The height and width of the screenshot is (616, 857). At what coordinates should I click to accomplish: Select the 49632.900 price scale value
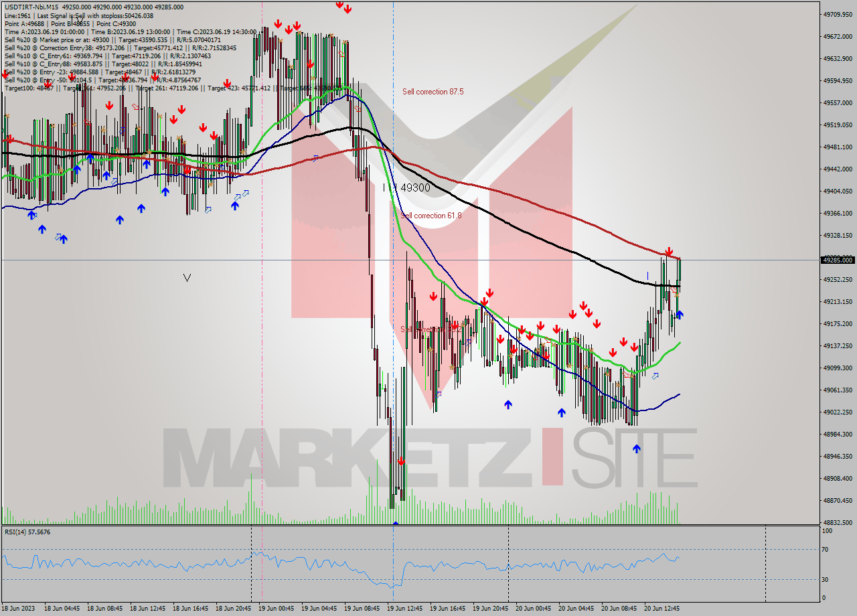pos(836,58)
